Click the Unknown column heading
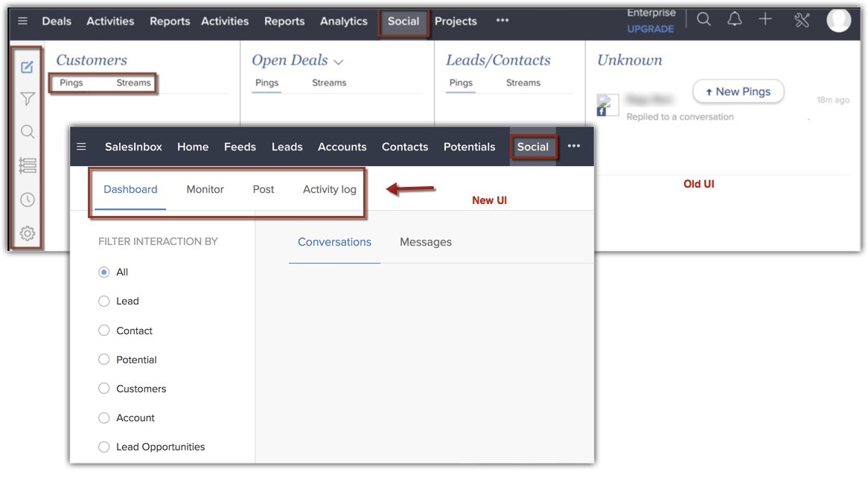 pyautogui.click(x=629, y=60)
